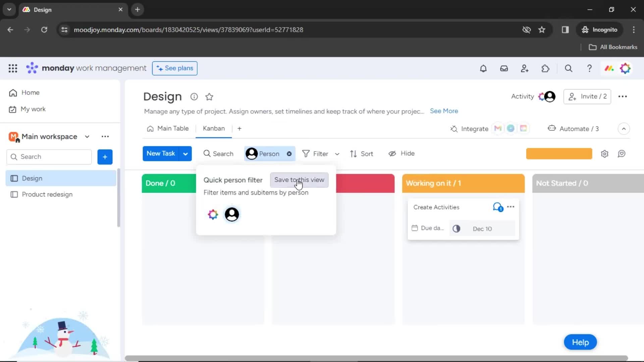The image size is (644, 362).
Task: Switch to the Main Table tab
Action: pyautogui.click(x=173, y=128)
